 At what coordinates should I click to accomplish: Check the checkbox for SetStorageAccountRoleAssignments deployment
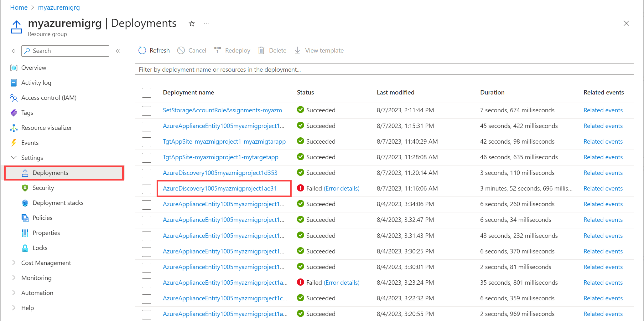pyautogui.click(x=146, y=110)
